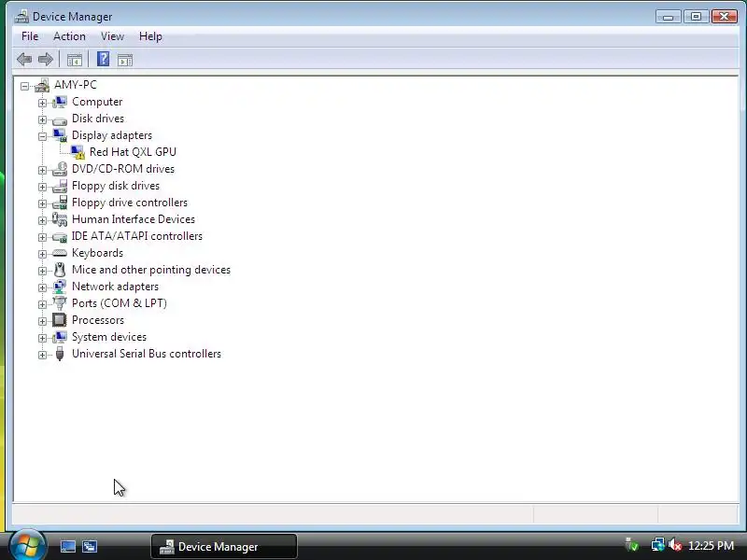This screenshot has height=560, width=747.
Task: Click the Human Interface Devices icon
Action: coord(60,219)
